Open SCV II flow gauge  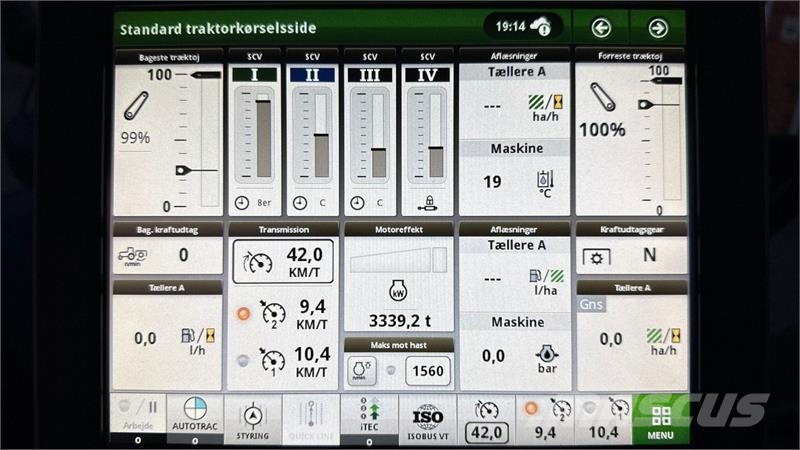312,135
